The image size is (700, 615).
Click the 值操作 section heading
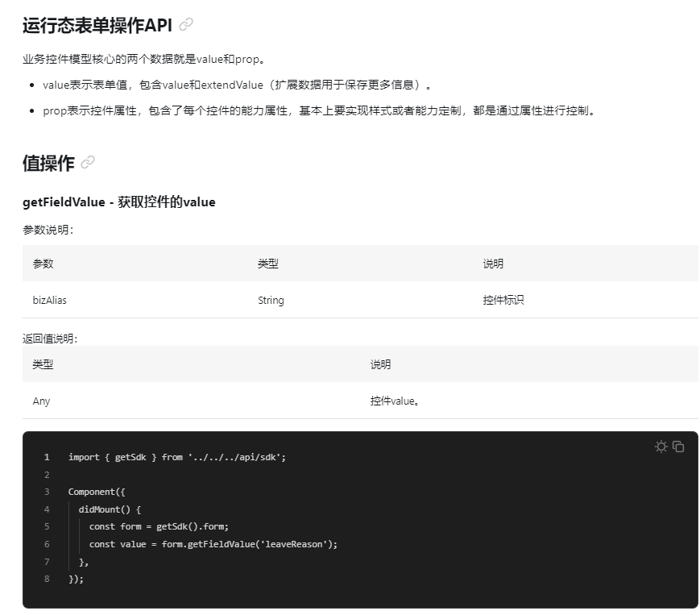pyautogui.click(x=48, y=163)
